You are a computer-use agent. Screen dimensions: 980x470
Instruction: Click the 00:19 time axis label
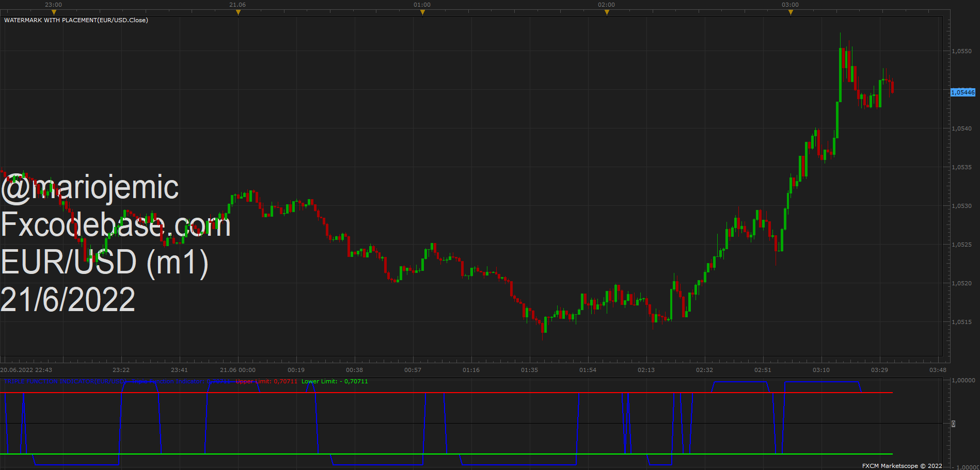pos(296,370)
